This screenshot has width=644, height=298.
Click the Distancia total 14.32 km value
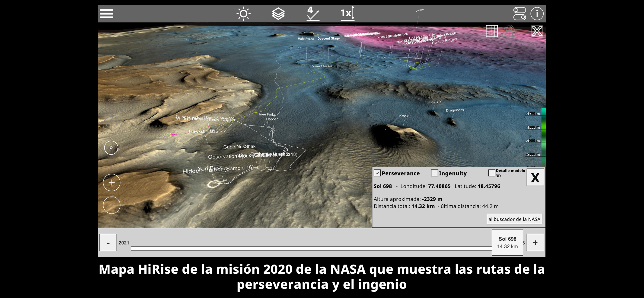click(x=423, y=206)
